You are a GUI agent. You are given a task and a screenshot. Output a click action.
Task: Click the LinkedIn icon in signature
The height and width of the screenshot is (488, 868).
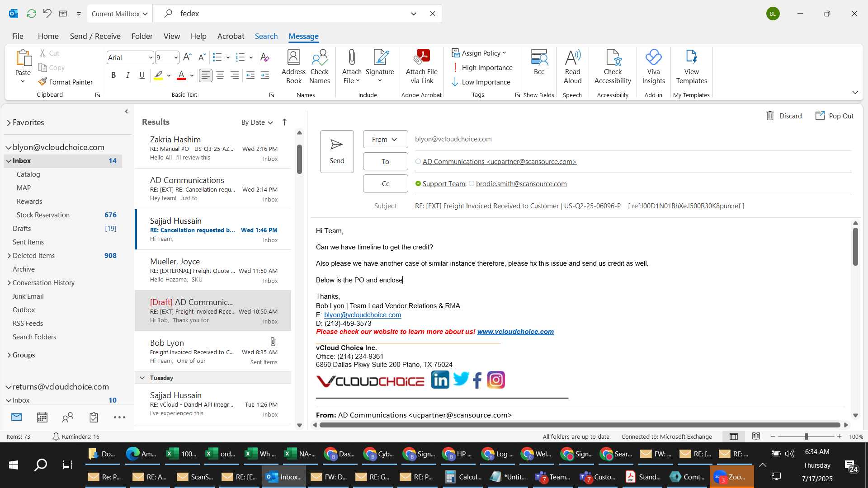(x=440, y=380)
